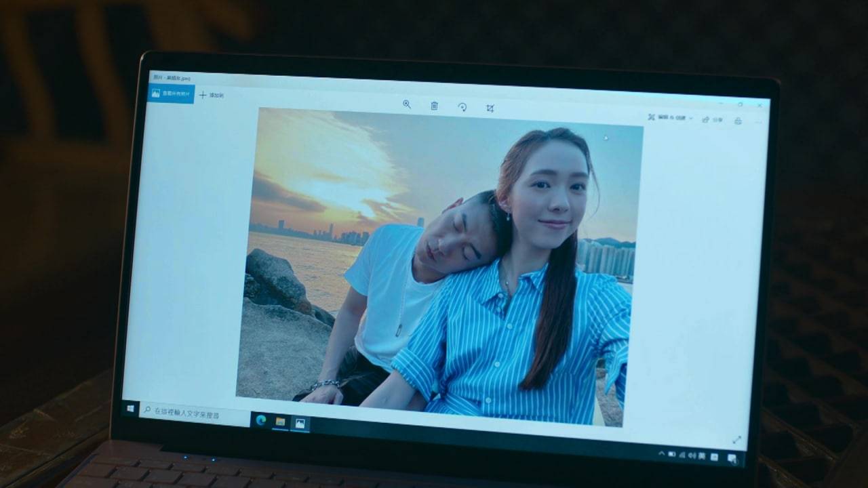
Task: Click the zoom magnifier icon
Action: [x=407, y=104]
